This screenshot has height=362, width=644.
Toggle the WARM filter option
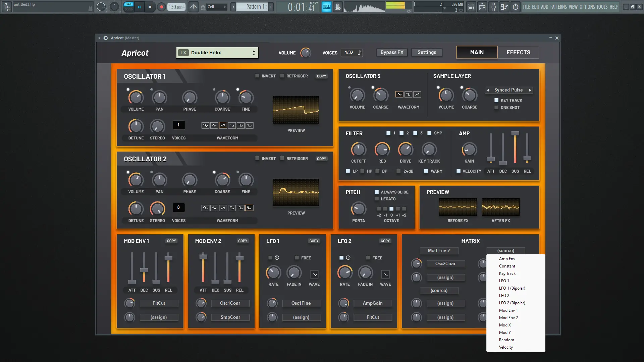click(x=426, y=171)
